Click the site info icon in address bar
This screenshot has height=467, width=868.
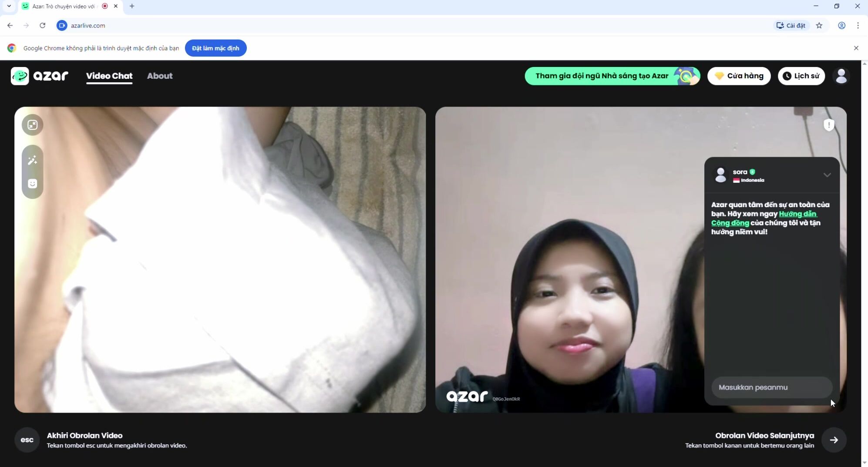click(62, 25)
